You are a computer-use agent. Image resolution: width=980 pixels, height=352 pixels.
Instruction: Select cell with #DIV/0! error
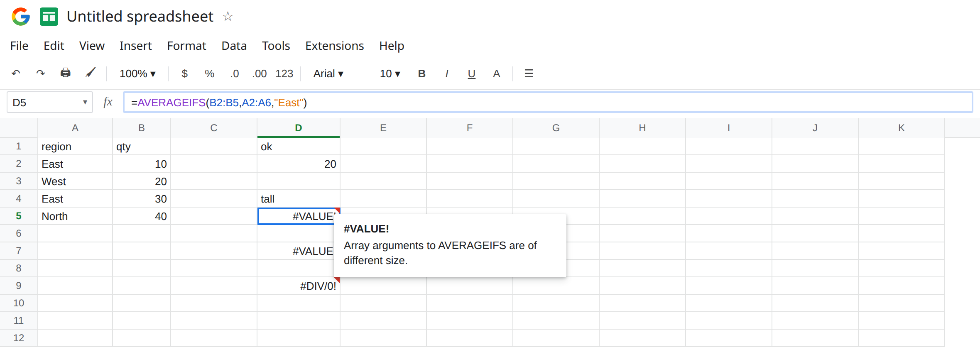(x=299, y=286)
